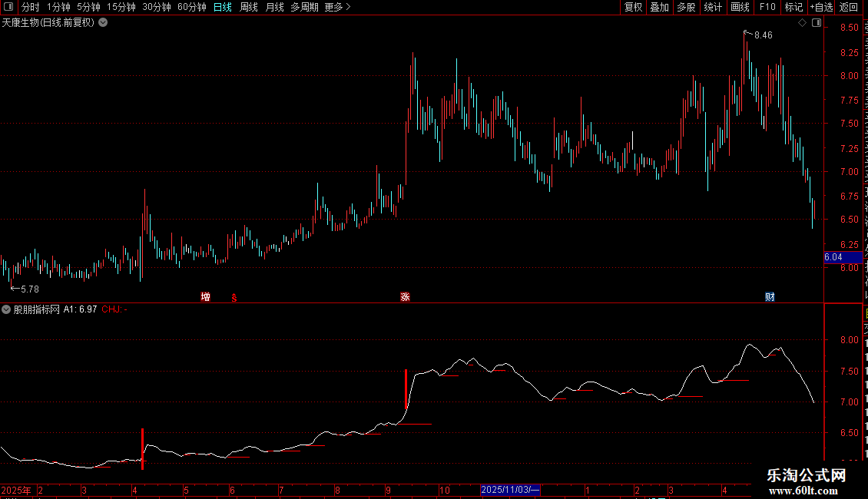Click the A1: 6.97 indicator value

point(80,309)
